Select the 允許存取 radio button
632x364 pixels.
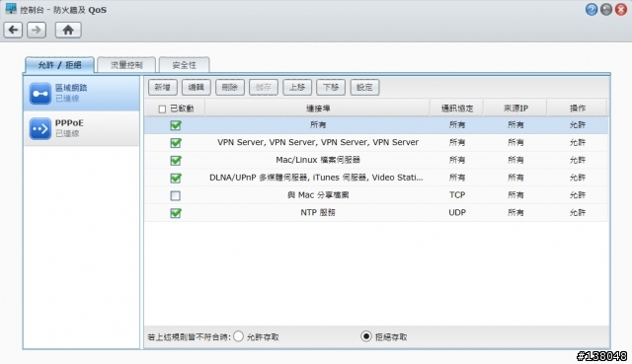pos(239,336)
